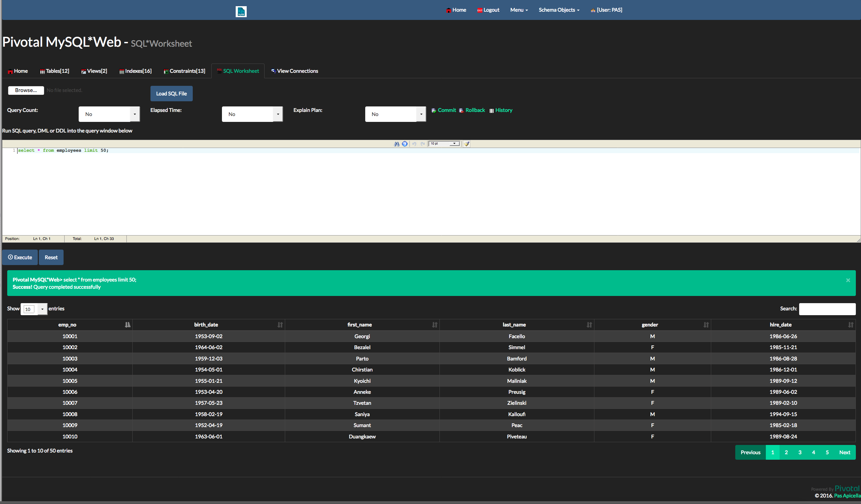861x504 pixels.
Task: Click first_name cell Saniya
Action: [362, 414]
